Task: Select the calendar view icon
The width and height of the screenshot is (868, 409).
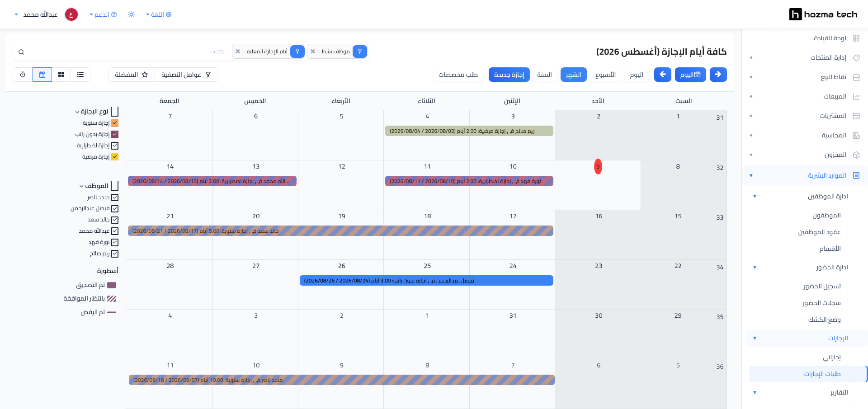Action: 42,75
